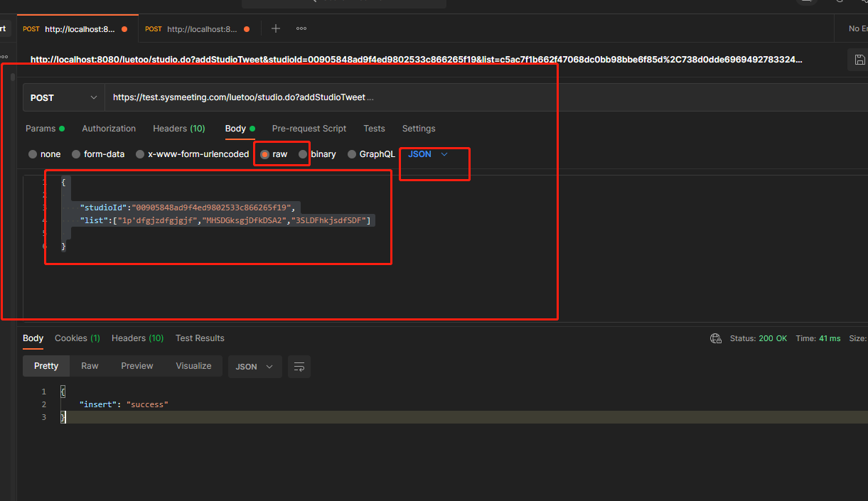Open the No Environment selector

click(x=857, y=28)
